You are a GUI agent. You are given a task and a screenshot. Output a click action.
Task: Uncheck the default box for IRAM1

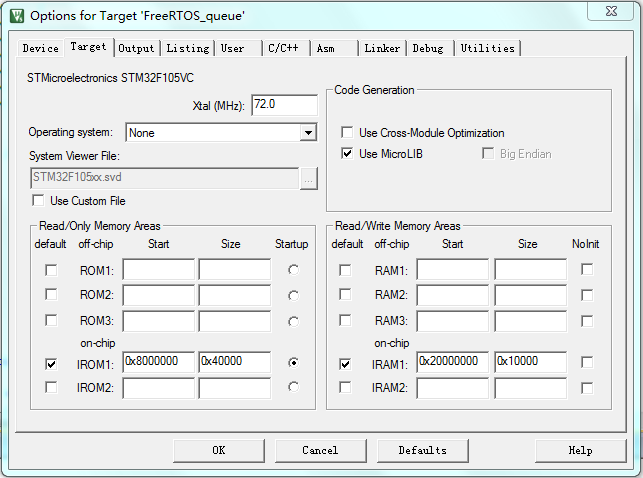345,364
